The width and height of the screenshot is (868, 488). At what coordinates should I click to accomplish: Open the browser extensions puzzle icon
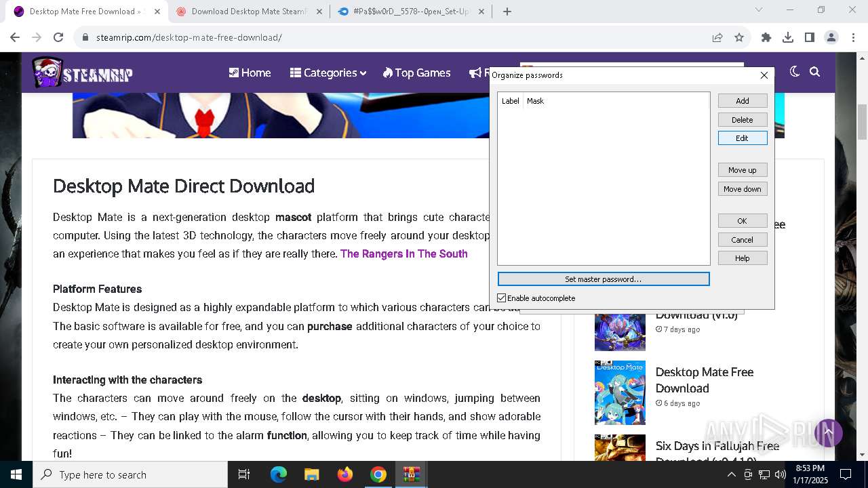(766, 38)
